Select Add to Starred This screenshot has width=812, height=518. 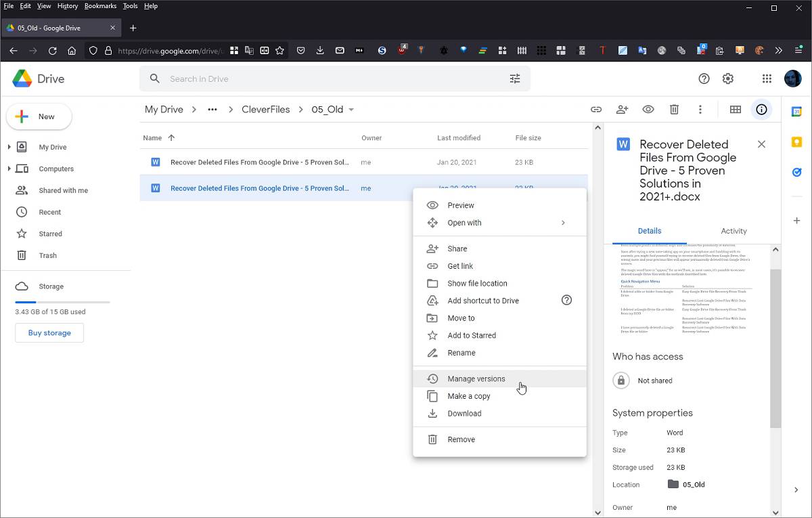tap(499, 335)
